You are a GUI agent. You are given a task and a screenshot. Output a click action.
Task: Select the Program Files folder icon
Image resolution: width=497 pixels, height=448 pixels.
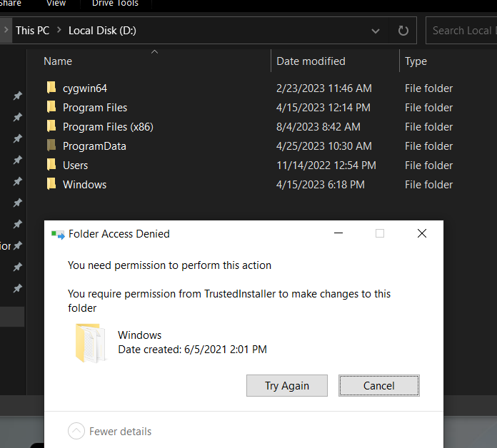pyautogui.click(x=51, y=107)
